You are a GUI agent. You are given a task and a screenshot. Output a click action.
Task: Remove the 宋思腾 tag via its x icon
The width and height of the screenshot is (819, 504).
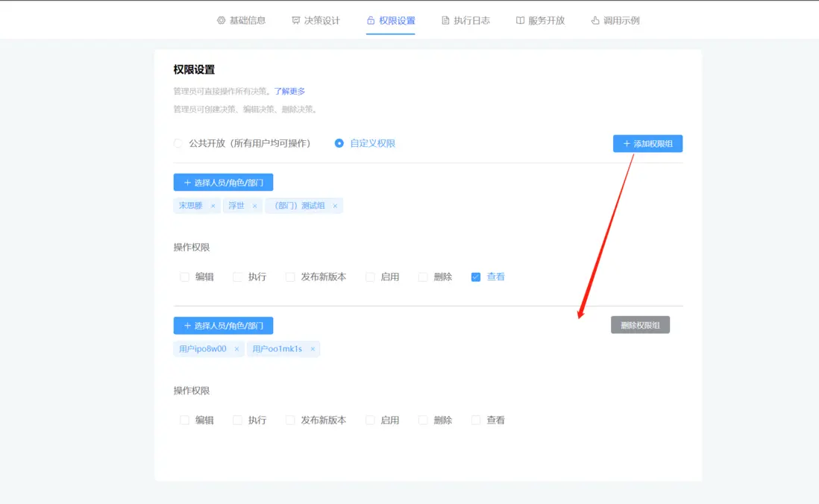pos(213,205)
